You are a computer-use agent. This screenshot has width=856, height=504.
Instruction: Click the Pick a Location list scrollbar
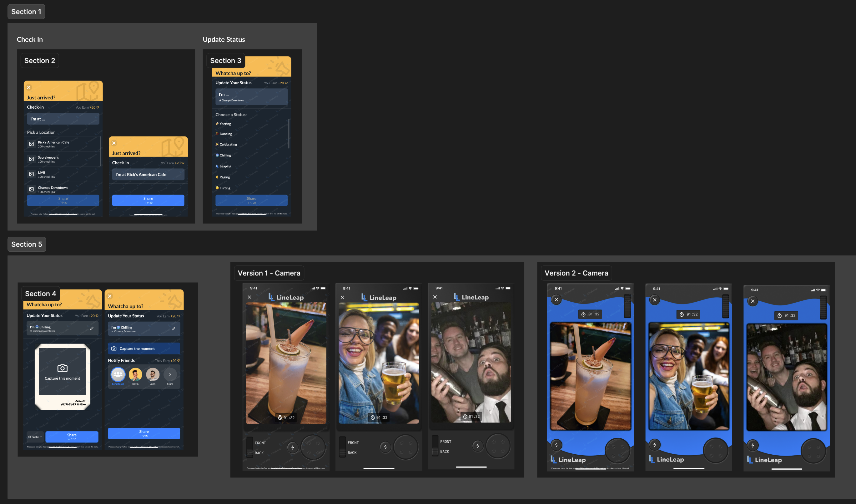point(100,151)
